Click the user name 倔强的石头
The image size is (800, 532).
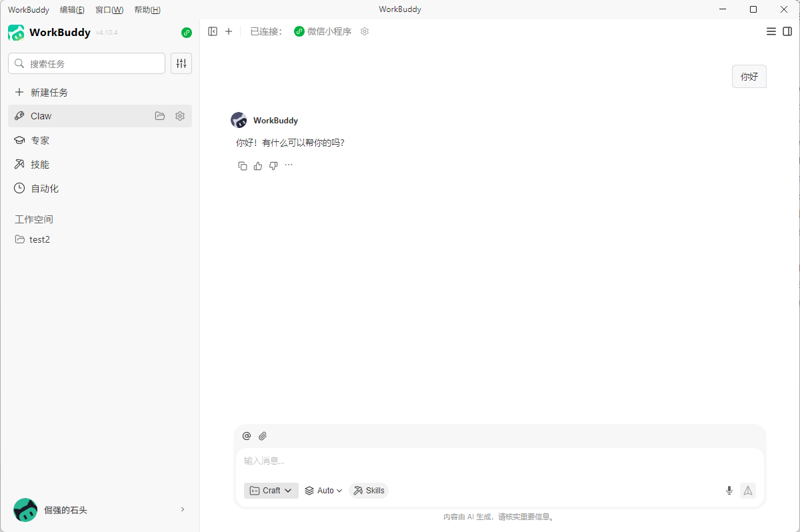pyautogui.click(x=65, y=510)
